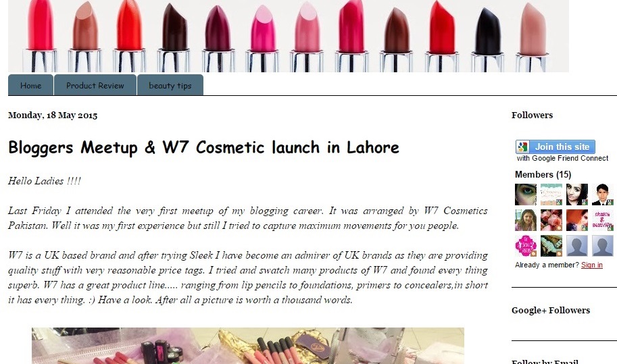Screen dimensions: 617x364
Task: Click the Followers widget heading
Action: [x=532, y=115]
